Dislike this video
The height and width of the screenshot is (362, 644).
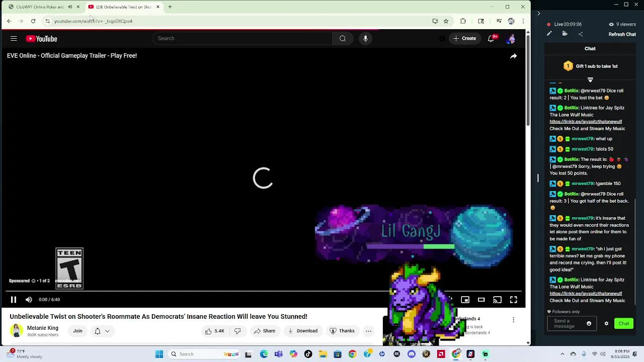point(237,331)
